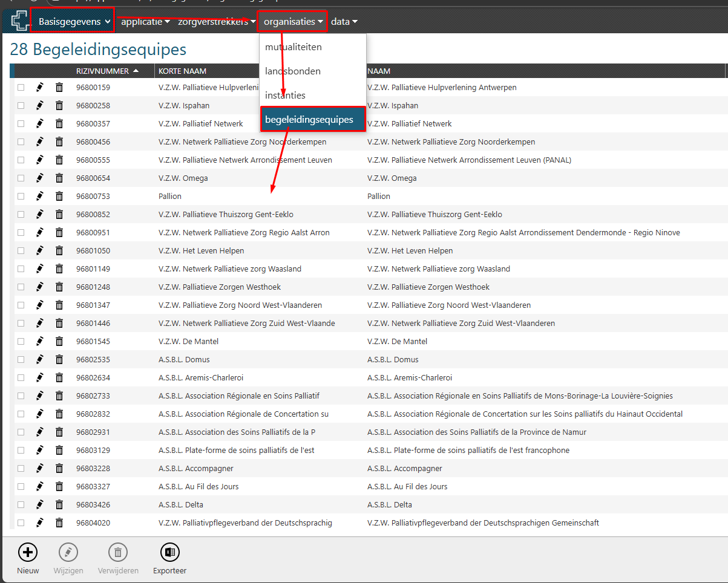728x583 pixels.
Task: Click the pencil icon of V.Z.W. Omega
Action: point(40,178)
